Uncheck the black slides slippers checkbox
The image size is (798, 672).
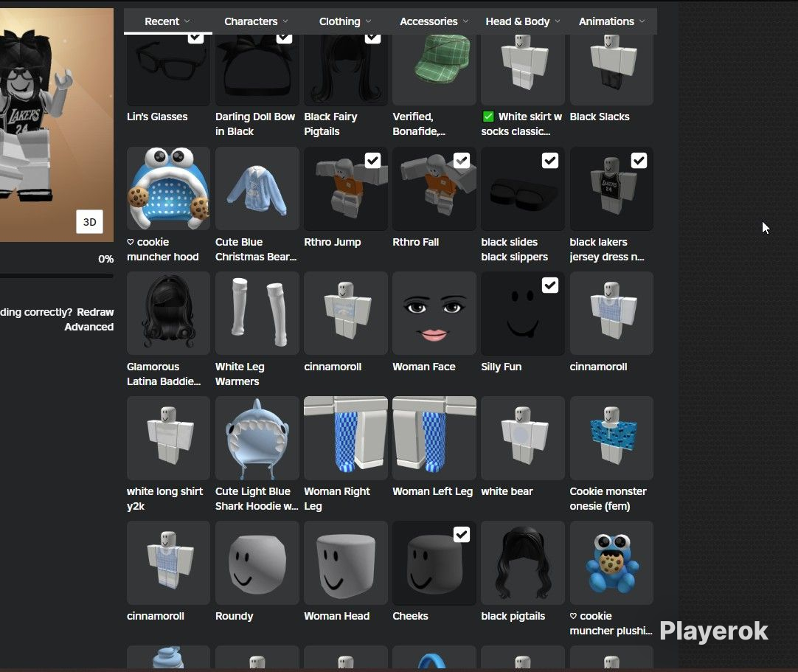pyautogui.click(x=550, y=161)
